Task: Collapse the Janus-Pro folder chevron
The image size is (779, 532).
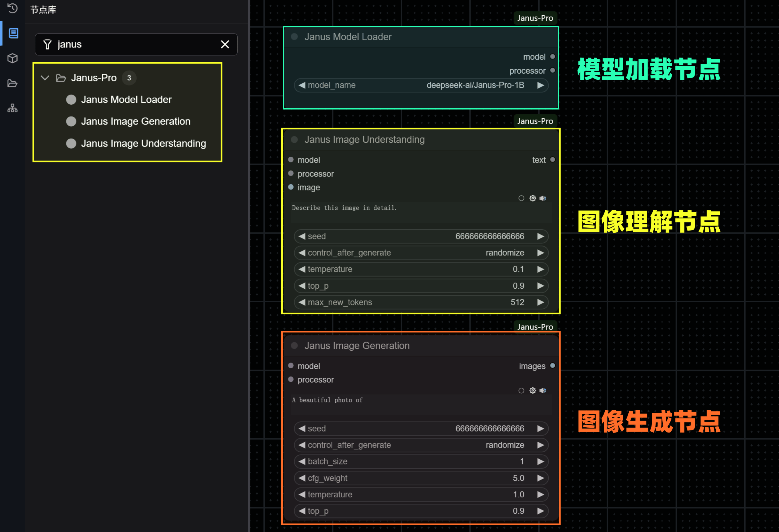Action: click(45, 78)
